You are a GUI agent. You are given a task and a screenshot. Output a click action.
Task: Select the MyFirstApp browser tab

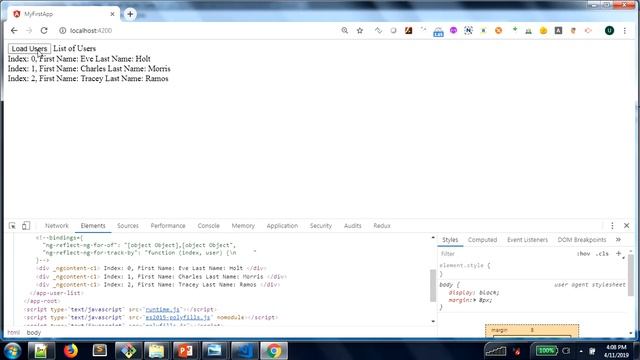click(63, 14)
